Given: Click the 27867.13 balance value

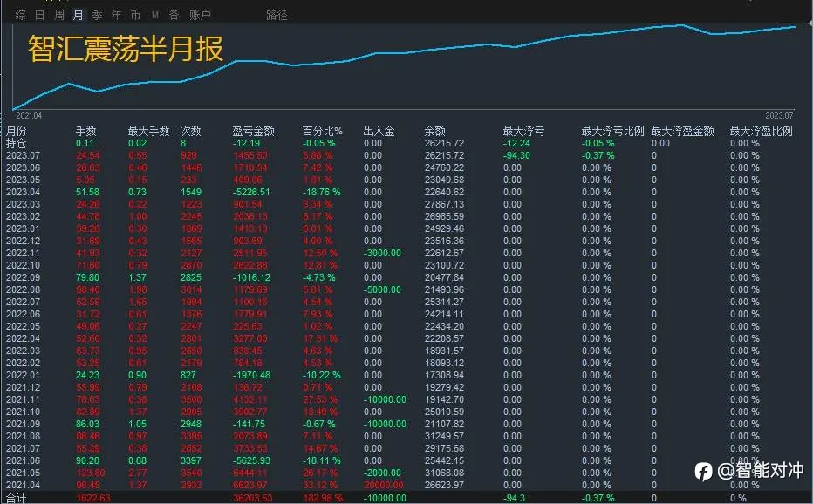Looking at the screenshot, I should pyautogui.click(x=444, y=204).
